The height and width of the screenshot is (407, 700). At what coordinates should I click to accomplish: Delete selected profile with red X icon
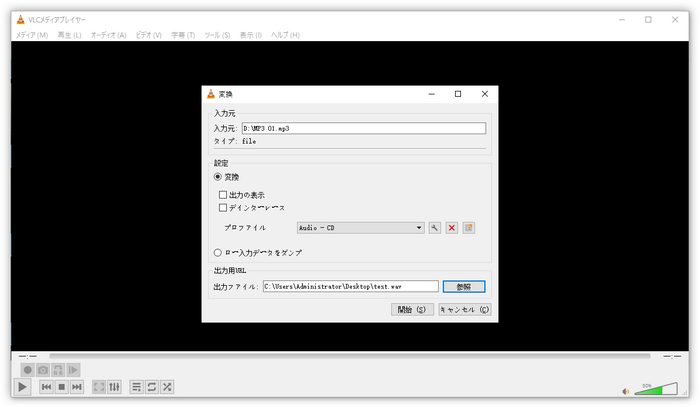(x=451, y=228)
